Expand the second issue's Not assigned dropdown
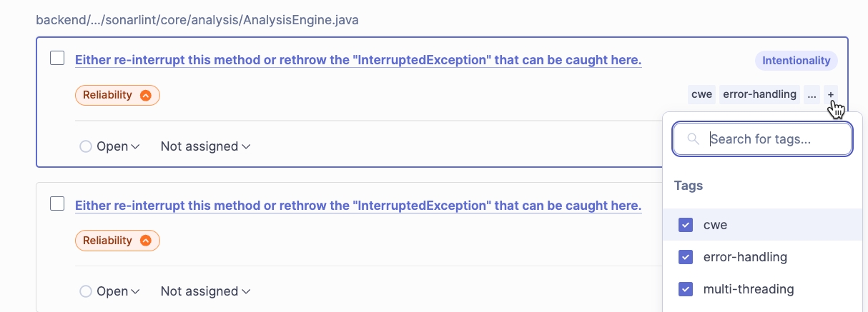Image resolution: width=868 pixels, height=312 pixels. 205,291
